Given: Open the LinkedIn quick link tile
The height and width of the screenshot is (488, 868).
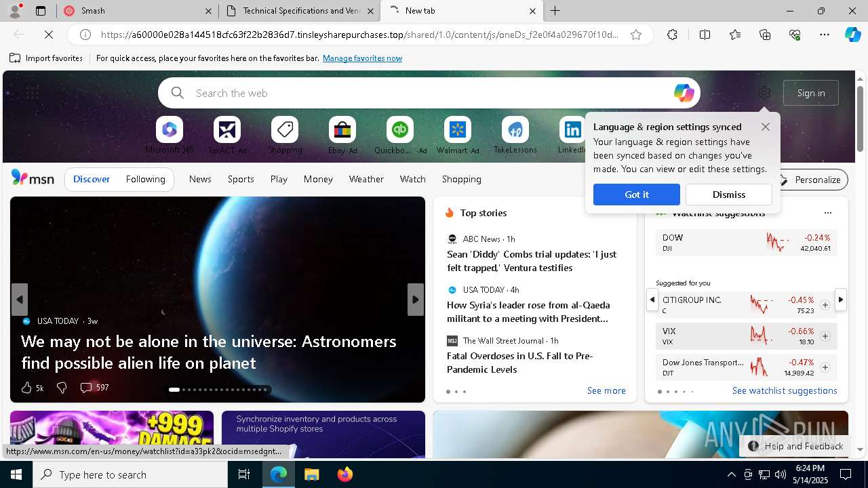Looking at the screenshot, I should (573, 135).
